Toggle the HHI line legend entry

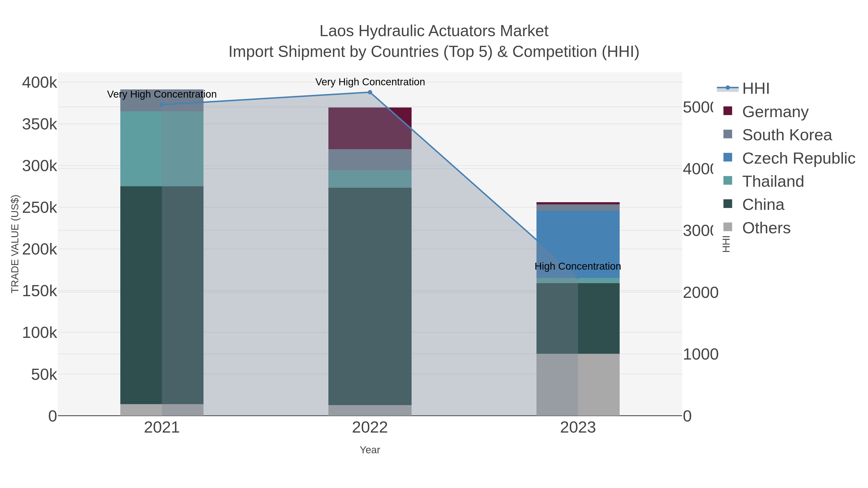coord(743,89)
